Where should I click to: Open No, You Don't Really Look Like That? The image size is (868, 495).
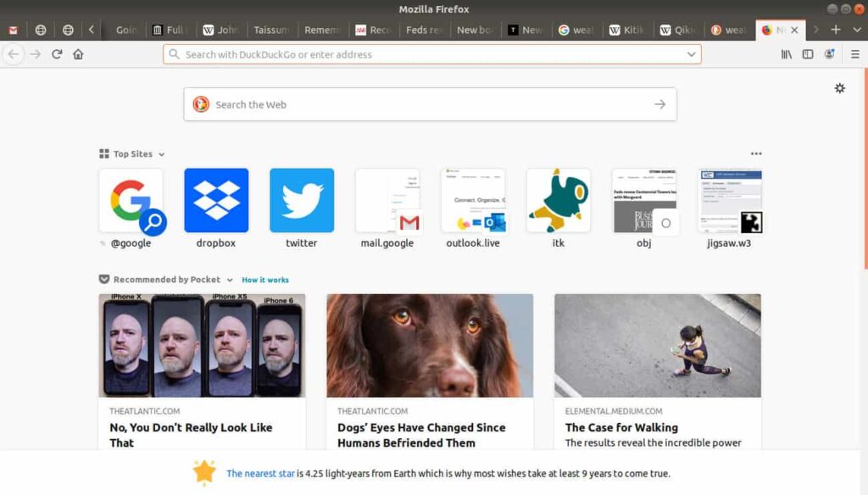click(x=191, y=435)
